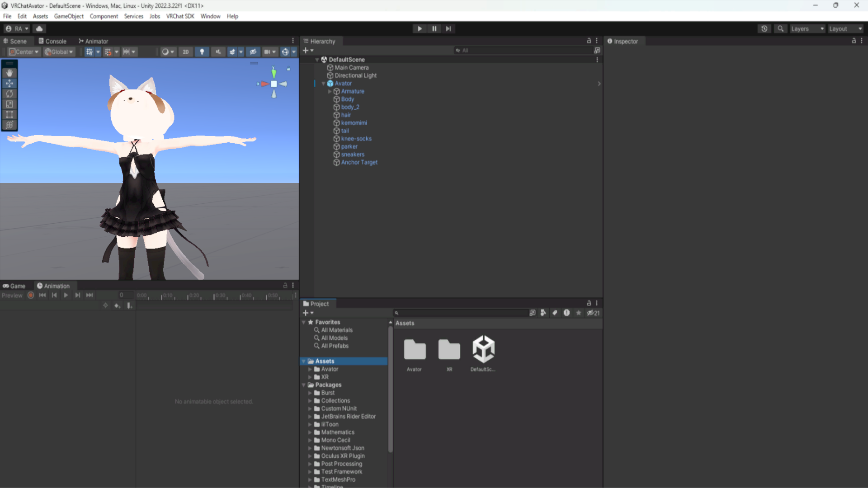This screenshot has width=868, height=488.
Task: Open the Undo History icon
Action: tap(764, 28)
